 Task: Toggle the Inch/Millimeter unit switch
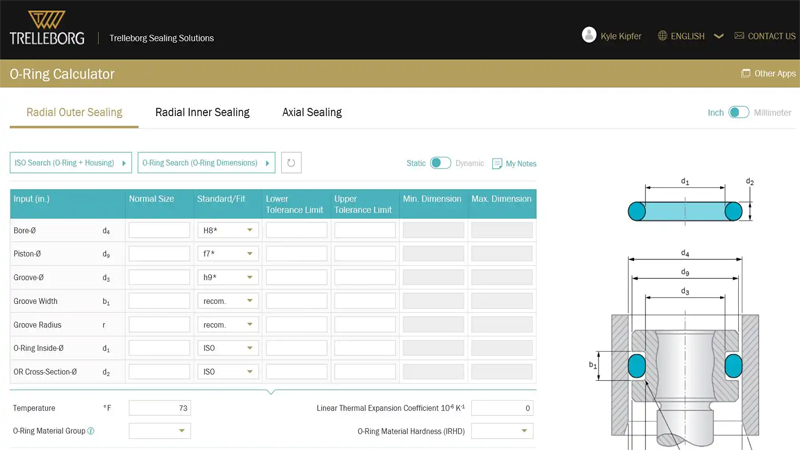739,113
